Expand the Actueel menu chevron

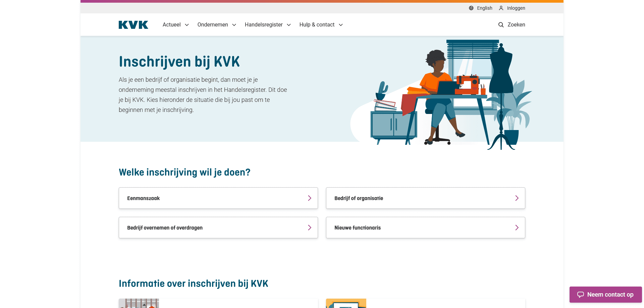[x=187, y=25]
